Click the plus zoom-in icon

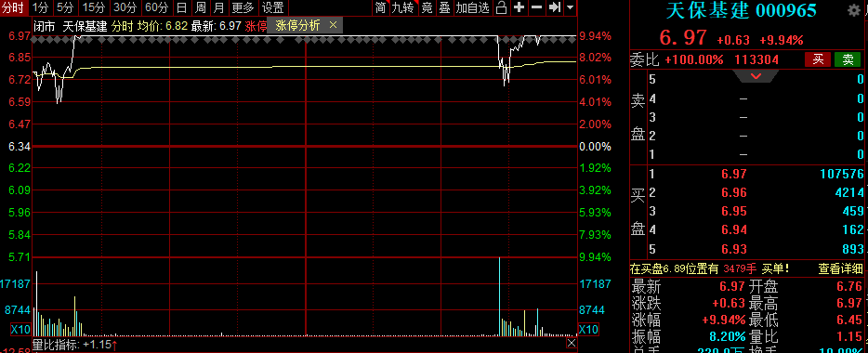[x=519, y=7]
